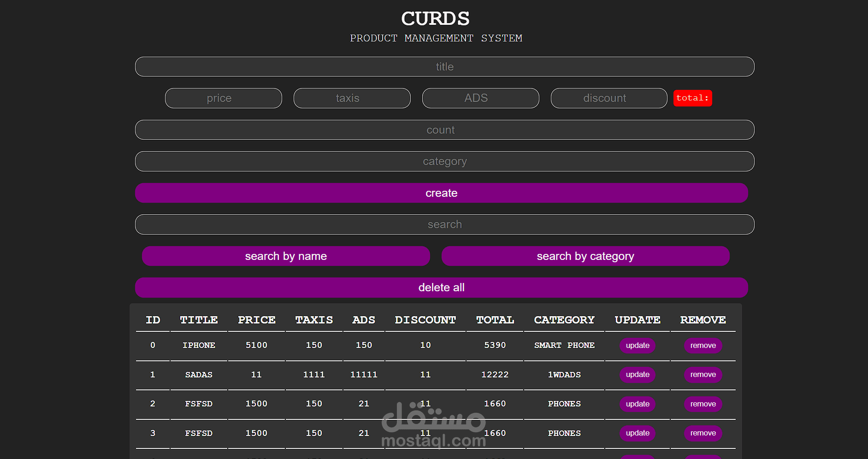Click the search input field

tap(444, 224)
